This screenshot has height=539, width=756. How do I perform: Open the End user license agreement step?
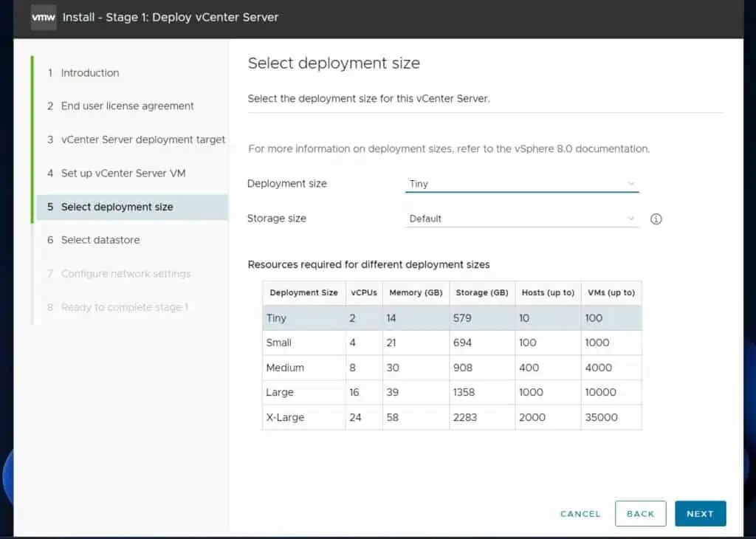(x=127, y=106)
